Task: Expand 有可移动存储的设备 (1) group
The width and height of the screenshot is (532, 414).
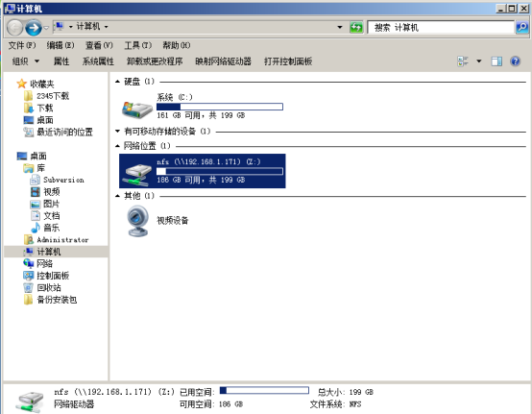Action: click(x=117, y=131)
